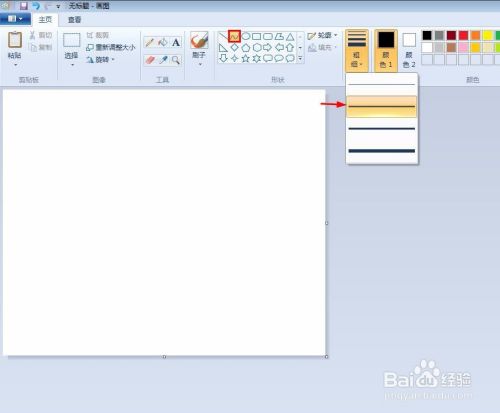The image size is (500, 413).
Task: Select the Pentagon shape
Action: coord(246,47)
